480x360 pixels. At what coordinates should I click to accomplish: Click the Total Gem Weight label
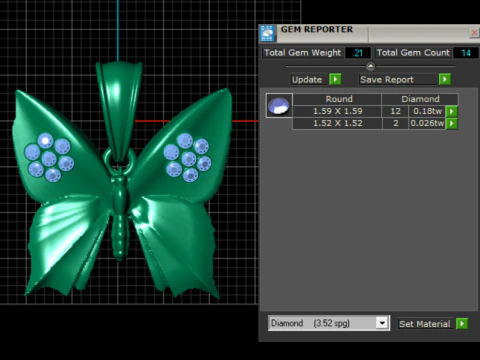tap(303, 53)
